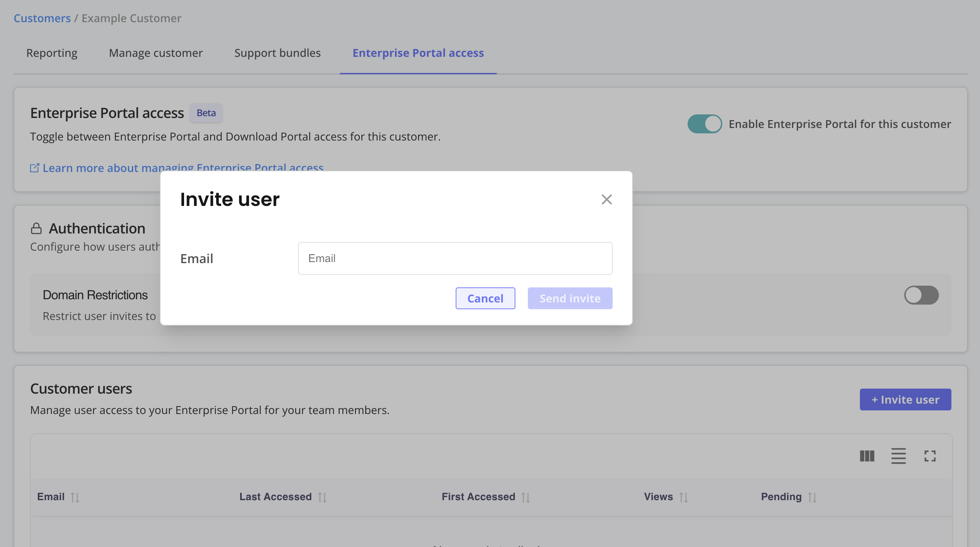Viewport: 980px width, 547px height.
Task: Close the Invite user dialog
Action: click(x=607, y=199)
